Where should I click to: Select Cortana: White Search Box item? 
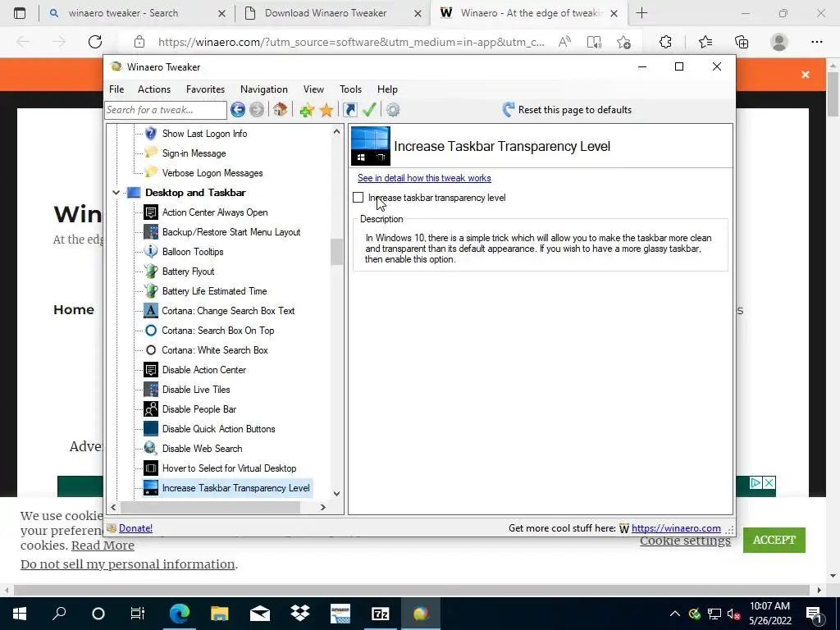click(x=215, y=350)
